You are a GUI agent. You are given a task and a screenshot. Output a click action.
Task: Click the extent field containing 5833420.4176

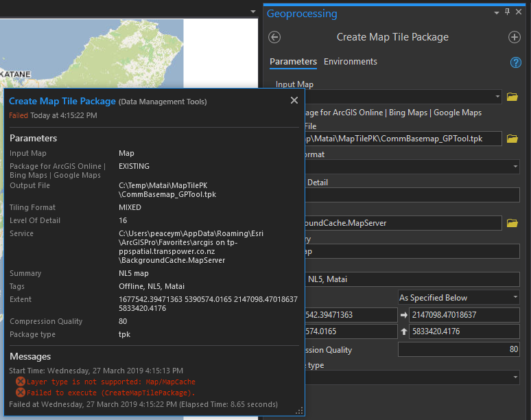click(464, 332)
